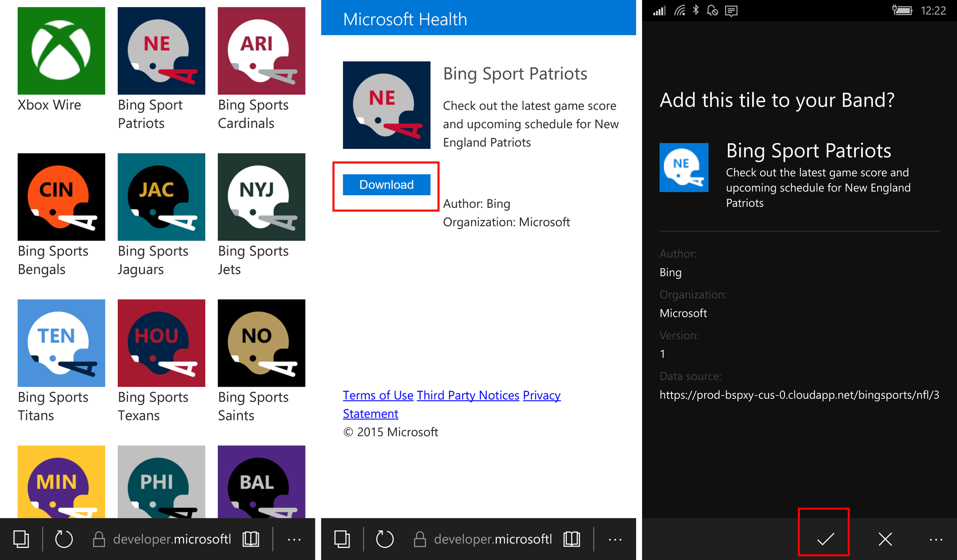This screenshot has height=560, width=957.
Task: Click the 'Bing Sport Patriots' heading in Band dialog
Action: coord(808,150)
